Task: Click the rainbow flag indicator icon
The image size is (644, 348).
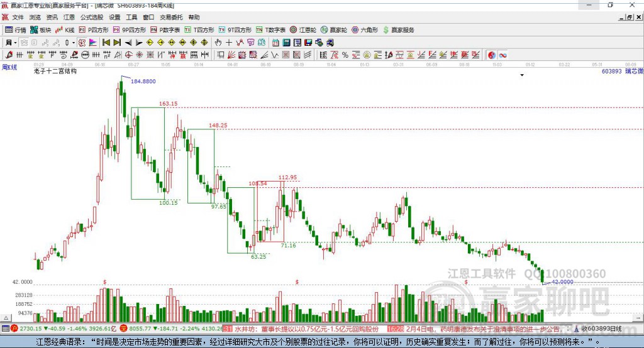Action: click(x=93, y=43)
